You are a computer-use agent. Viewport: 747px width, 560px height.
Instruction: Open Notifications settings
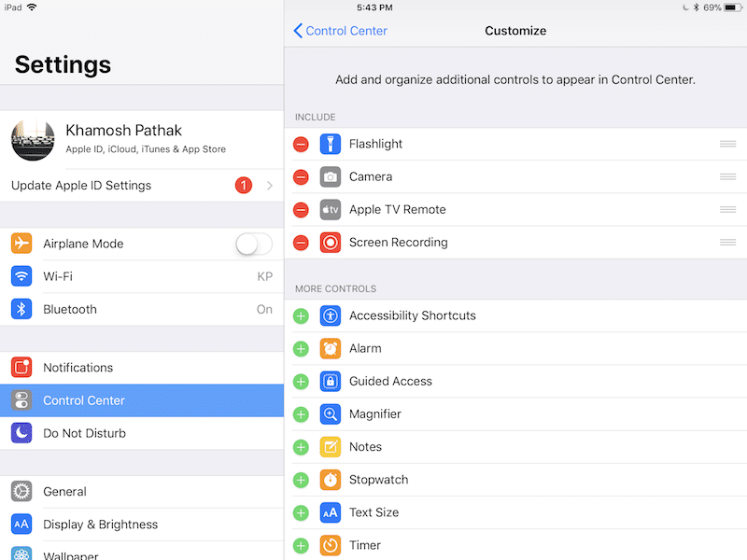tap(142, 368)
